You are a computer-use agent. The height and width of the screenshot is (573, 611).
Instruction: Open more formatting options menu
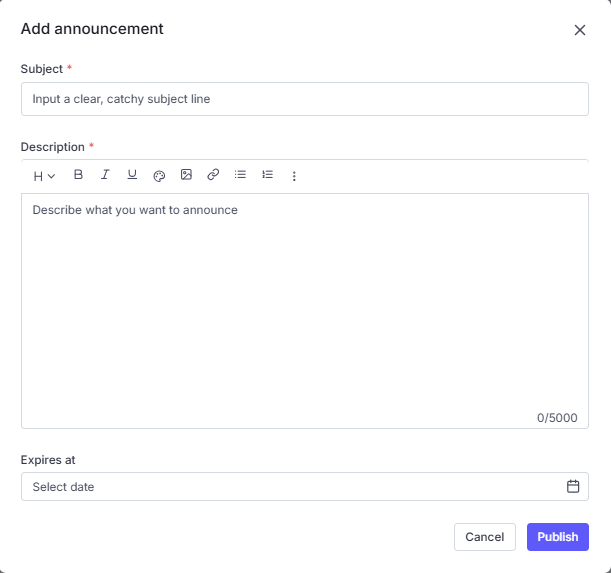tap(294, 176)
